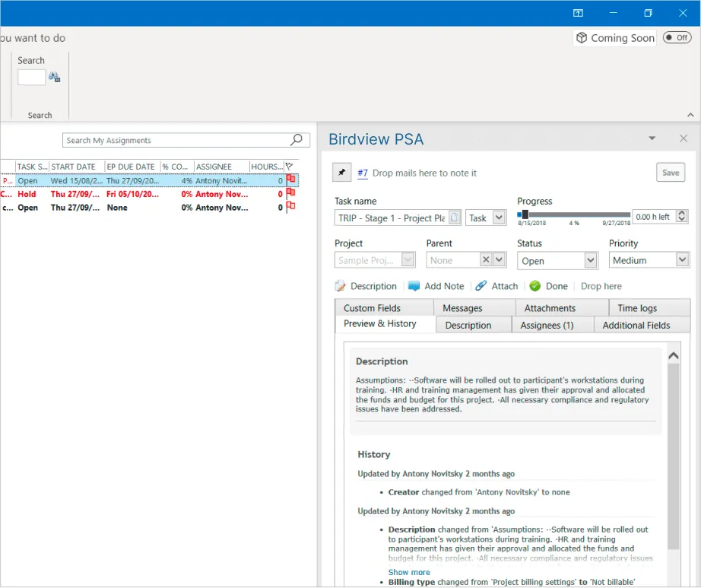Click the Save button
Image resolution: width=701 pixels, height=588 pixels.
pyautogui.click(x=671, y=173)
